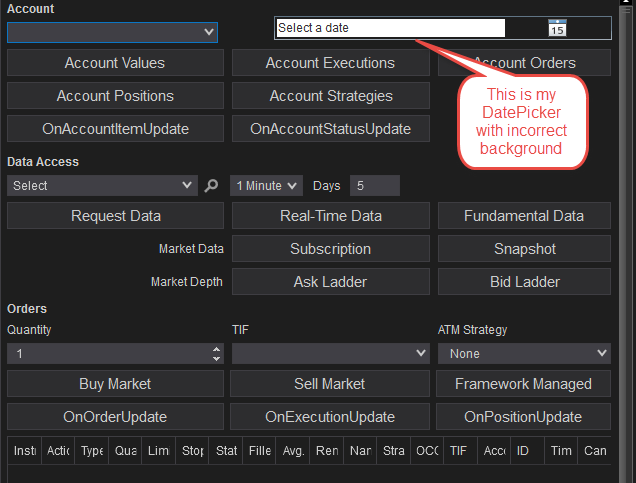Image resolution: width=636 pixels, height=483 pixels.
Task: Click the Days value field
Action: coord(375,186)
